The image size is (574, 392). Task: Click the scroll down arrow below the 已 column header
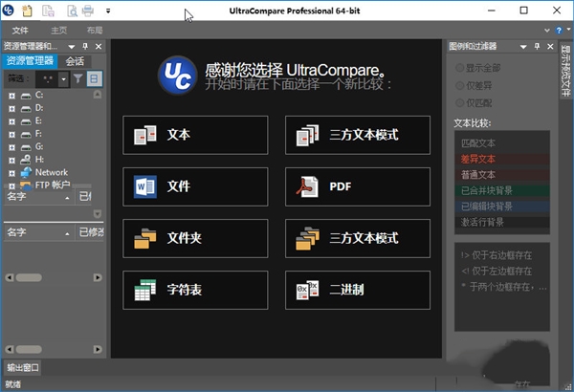coord(98,213)
